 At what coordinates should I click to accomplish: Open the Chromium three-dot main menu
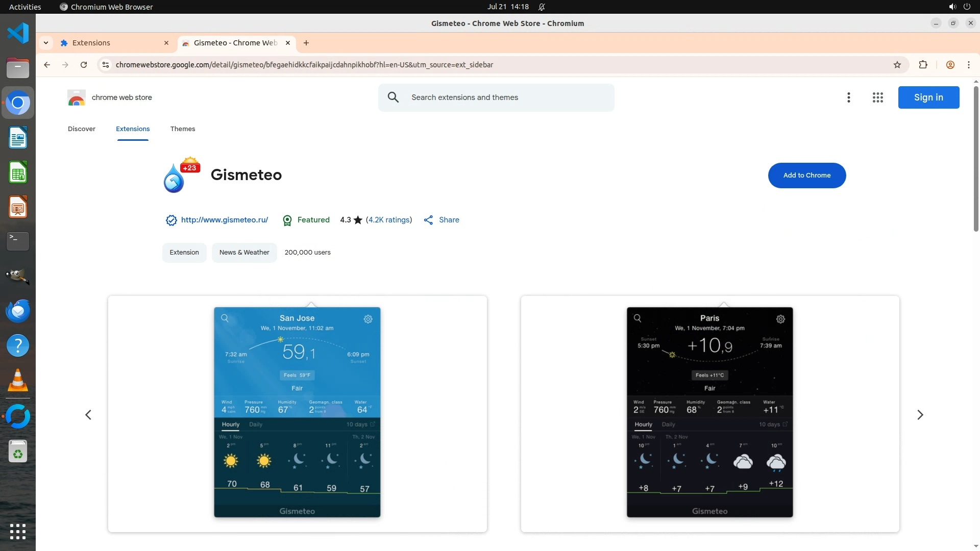[968, 65]
